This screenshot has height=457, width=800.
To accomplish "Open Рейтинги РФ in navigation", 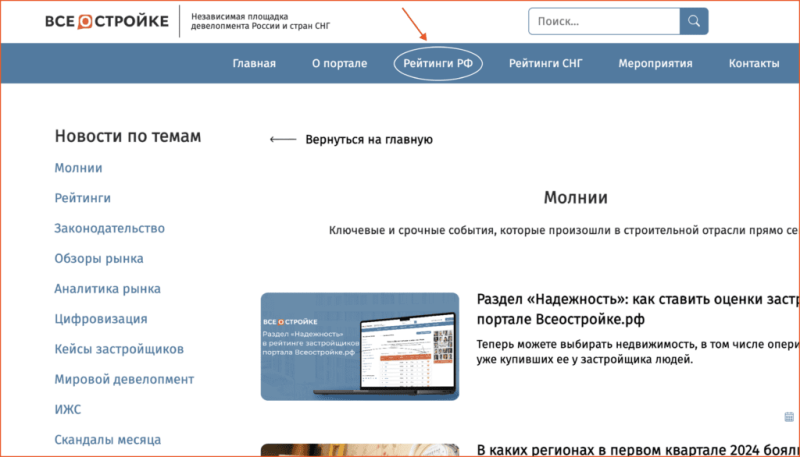I will pyautogui.click(x=438, y=64).
